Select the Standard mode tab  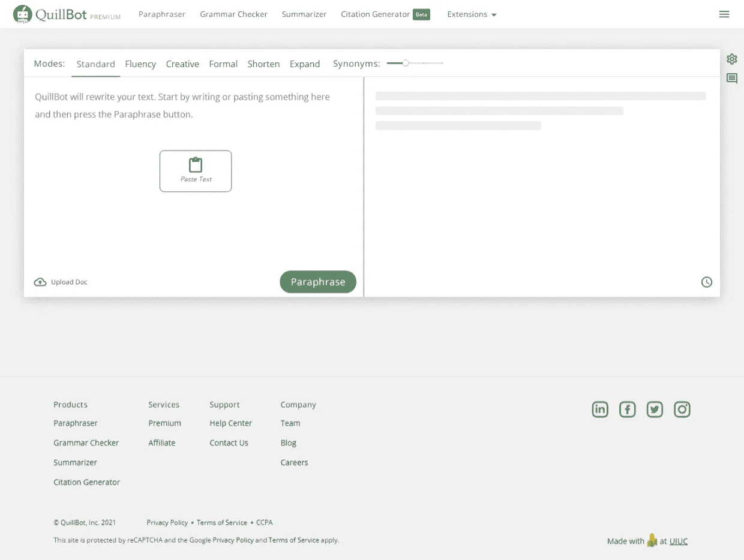95,64
